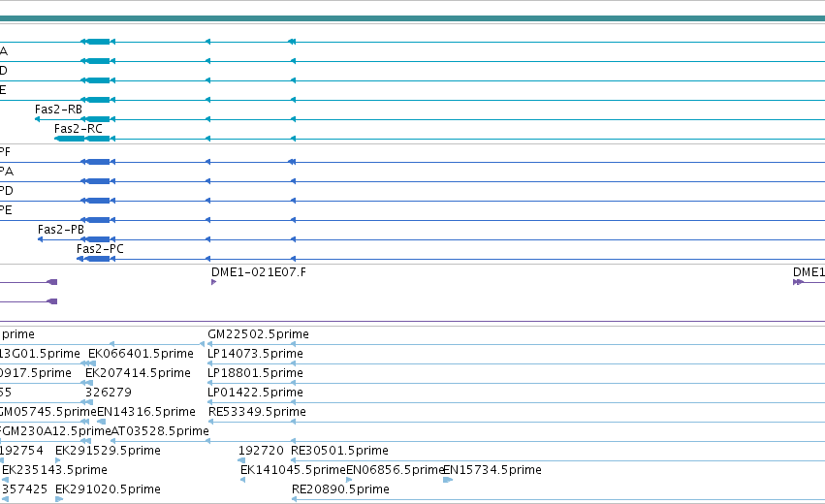Click the 357425 feature label
The width and height of the screenshot is (825, 504).
pos(24,489)
